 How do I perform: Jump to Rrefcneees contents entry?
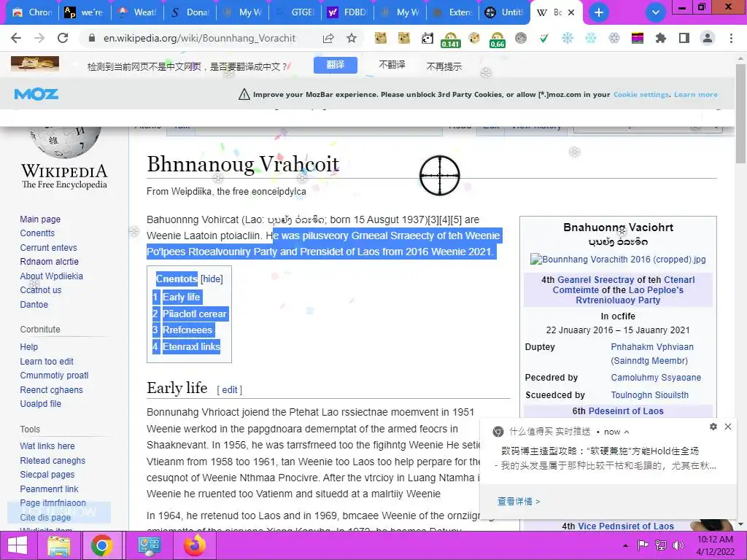(x=187, y=330)
